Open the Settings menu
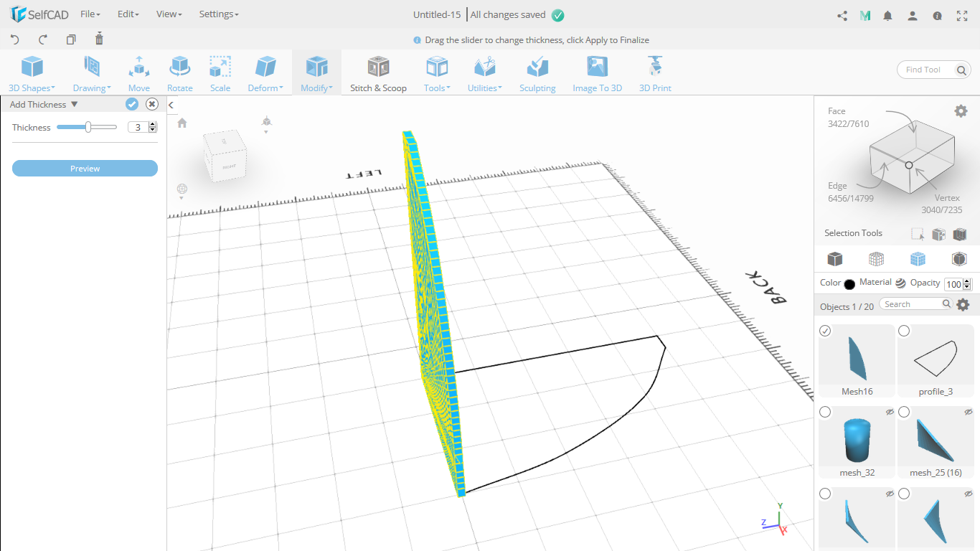The image size is (980, 551). 219,14
